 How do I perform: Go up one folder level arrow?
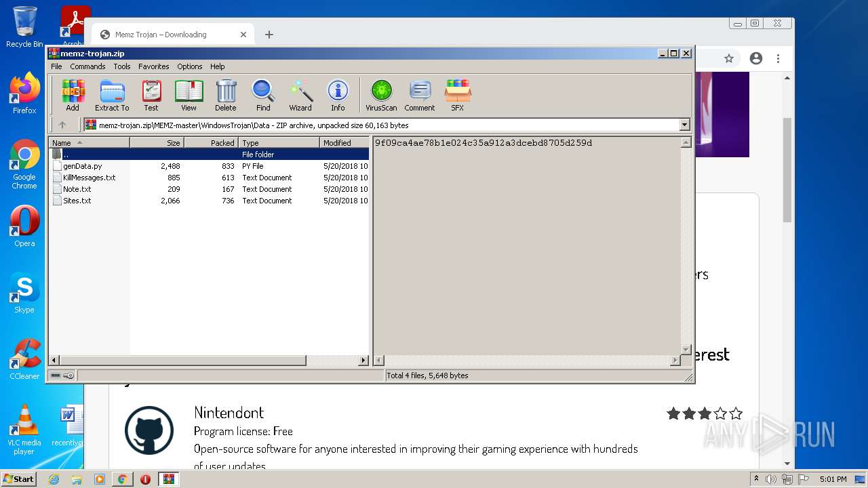pos(62,125)
